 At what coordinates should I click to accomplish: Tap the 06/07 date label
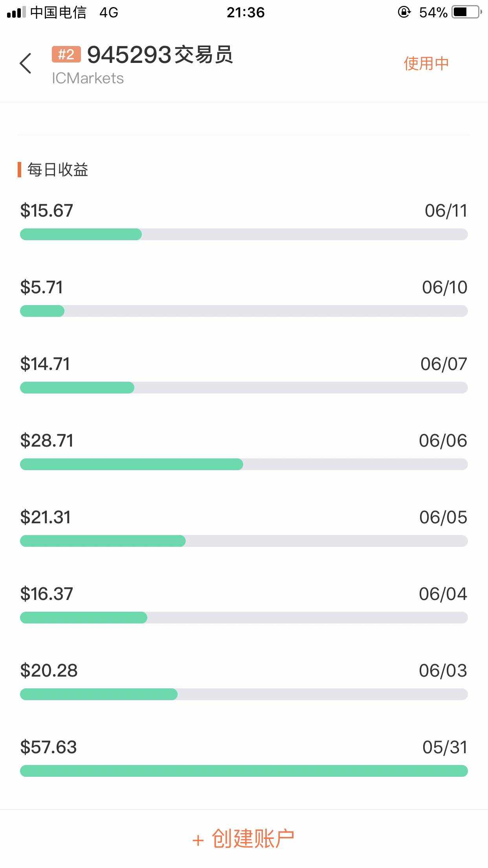click(x=444, y=364)
